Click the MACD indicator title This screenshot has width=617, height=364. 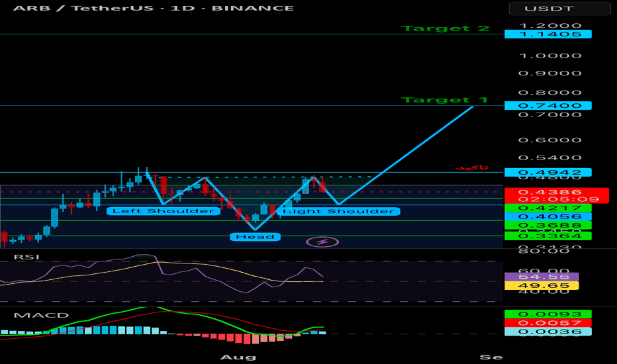[41, 315]
